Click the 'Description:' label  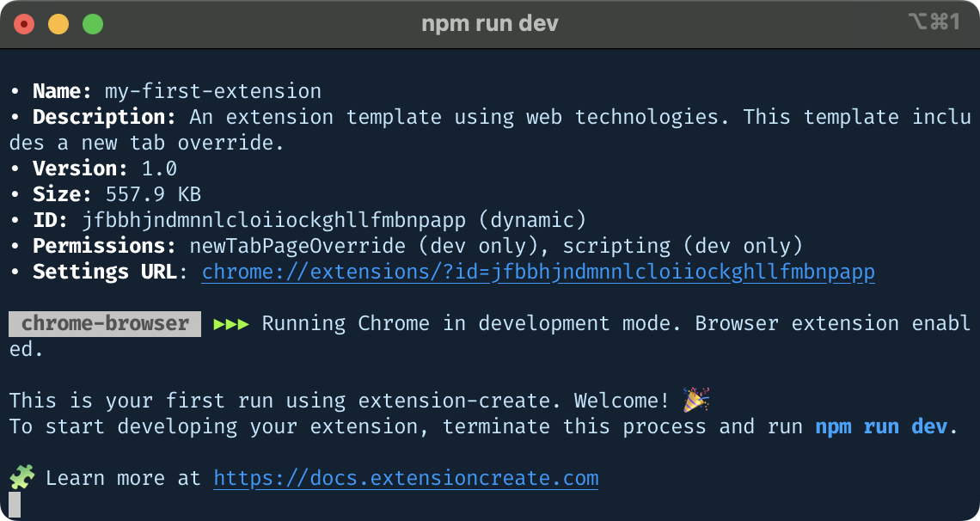[105, 118]
